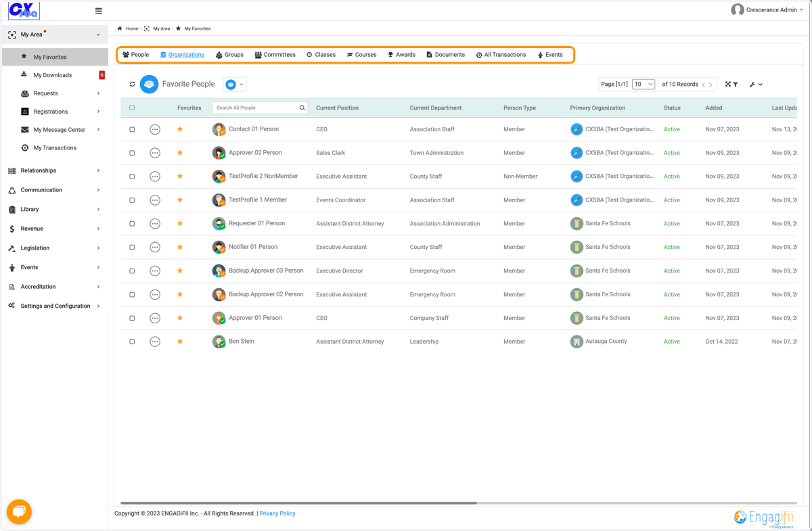This screenshot has height=531, width=812.
Task: Sort by the Primary Organization column header
Action: point(597,108)
